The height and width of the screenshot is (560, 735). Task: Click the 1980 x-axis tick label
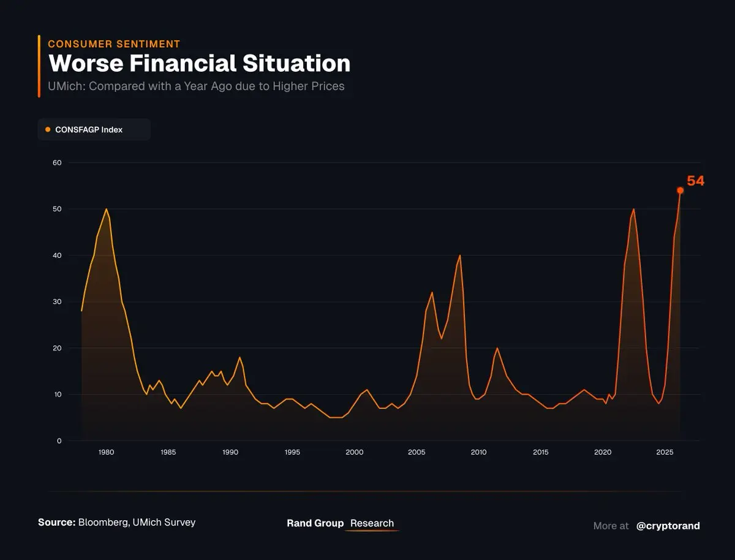[106, 452]
